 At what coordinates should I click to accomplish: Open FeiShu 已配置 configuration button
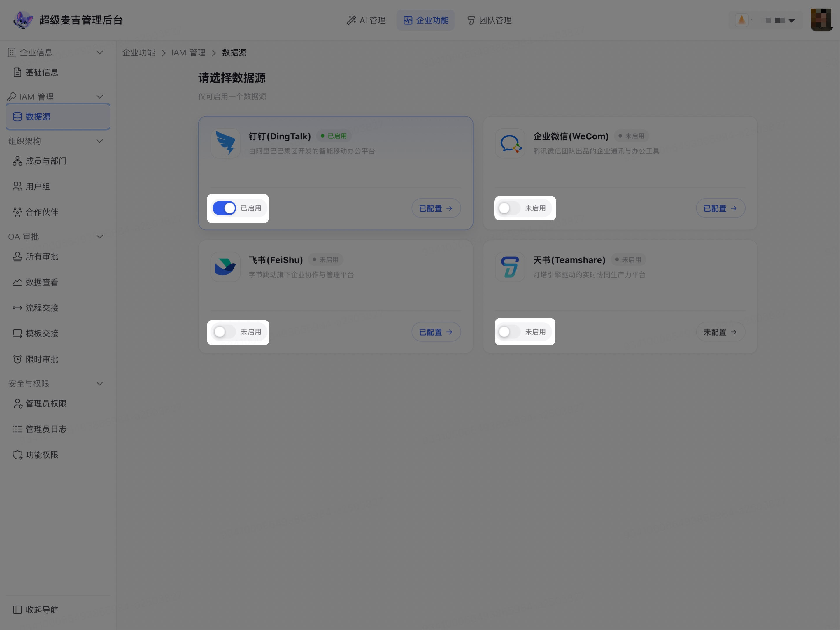pyautogui.click(x=436, y=332)
